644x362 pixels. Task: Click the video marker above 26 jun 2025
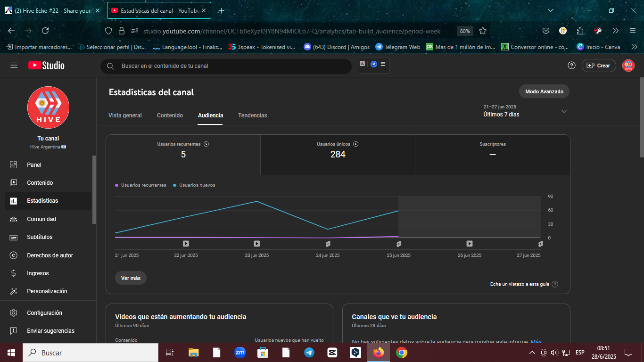pos(470,244)
